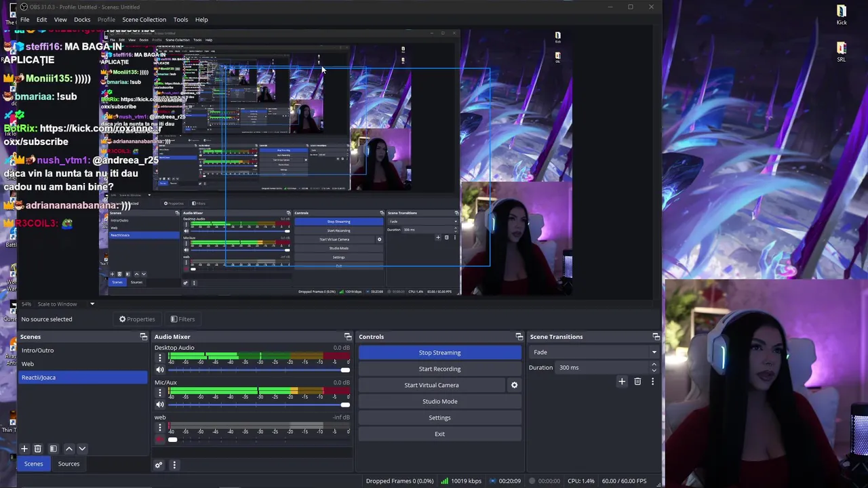Open web audio source three-dot options menu

[x=160, y=428]
